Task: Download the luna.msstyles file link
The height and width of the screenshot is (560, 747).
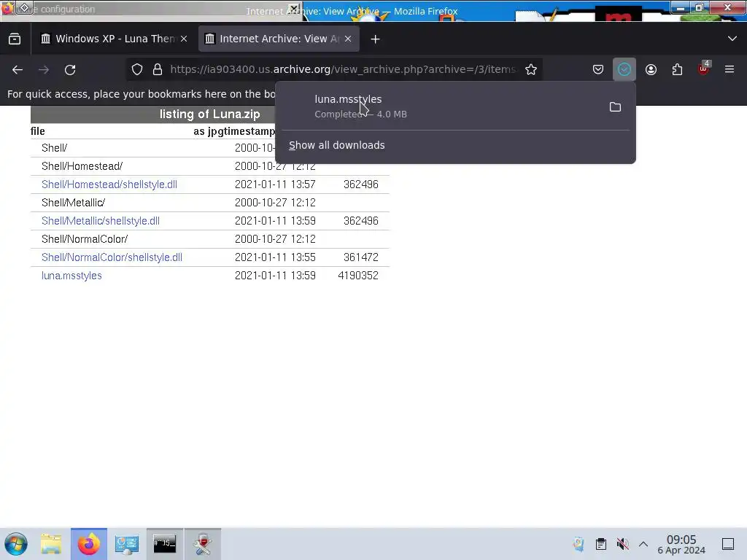Action: tap(71, 276)
